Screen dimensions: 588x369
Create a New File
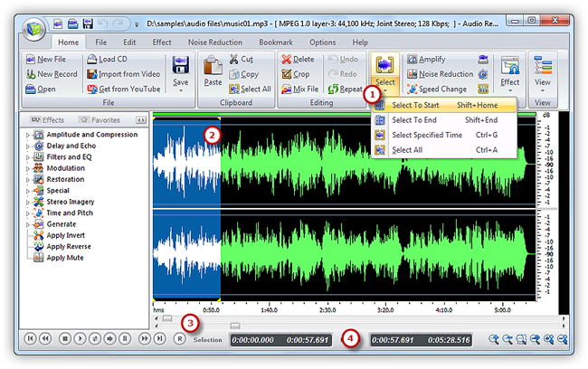tap(46, 60)
